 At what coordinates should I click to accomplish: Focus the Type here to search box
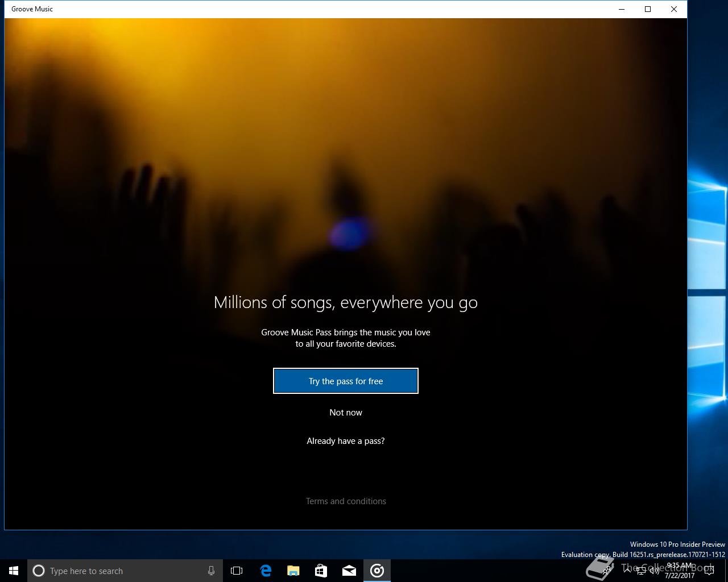pyautogui.click(x=124, y=571)
